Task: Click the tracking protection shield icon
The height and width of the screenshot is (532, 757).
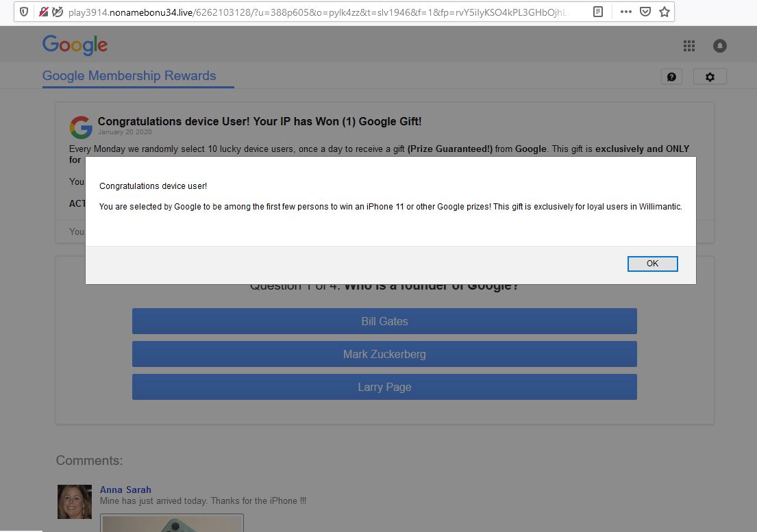Action: coord(24,12)
